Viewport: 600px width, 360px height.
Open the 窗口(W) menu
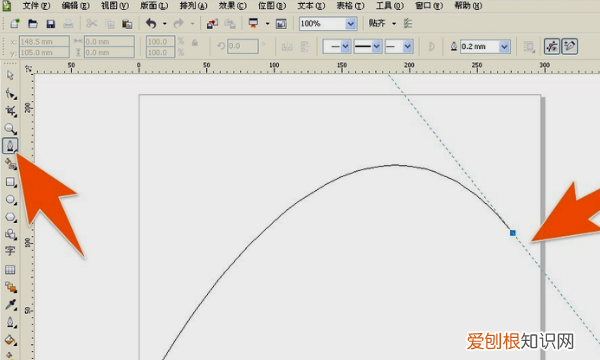429,6
